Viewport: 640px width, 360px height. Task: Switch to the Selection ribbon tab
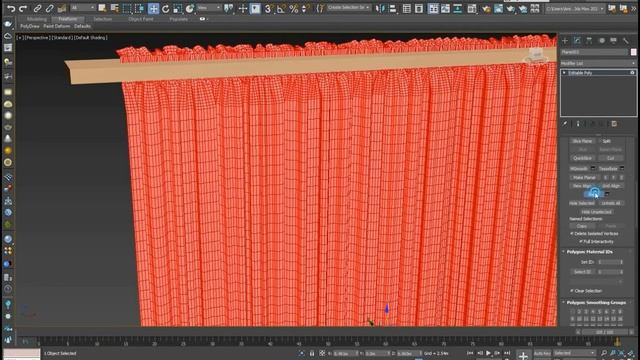[102, 19]
